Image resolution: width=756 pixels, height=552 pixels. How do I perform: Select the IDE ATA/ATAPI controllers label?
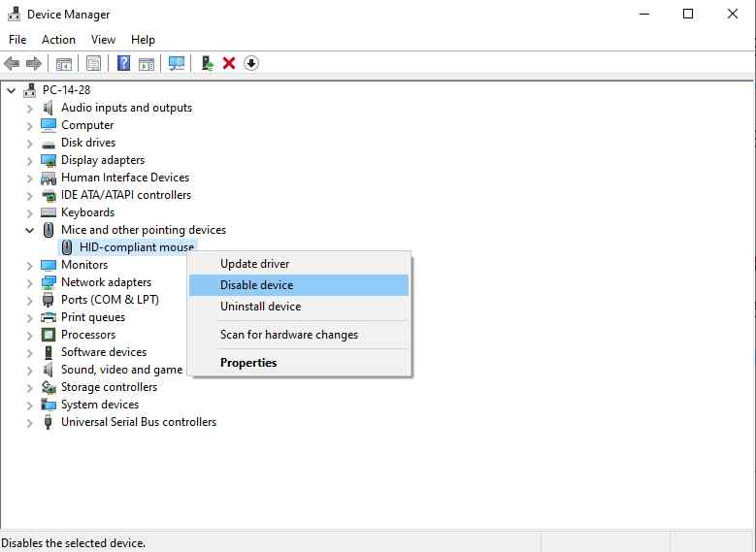(x=126, y=195)
